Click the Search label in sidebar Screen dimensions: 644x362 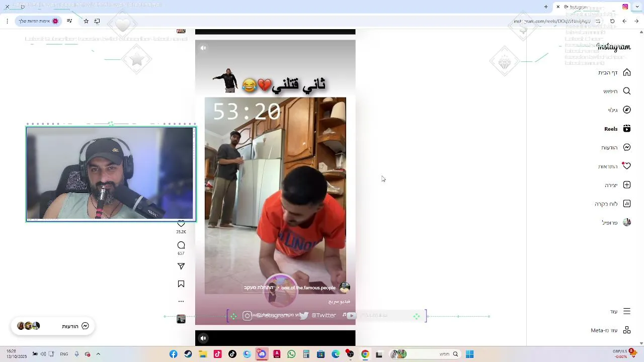610,91
